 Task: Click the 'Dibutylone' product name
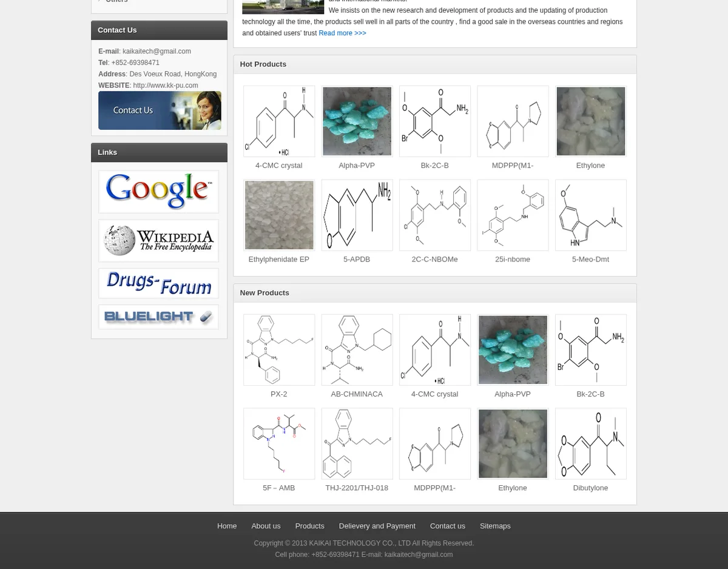coord(590,488)
